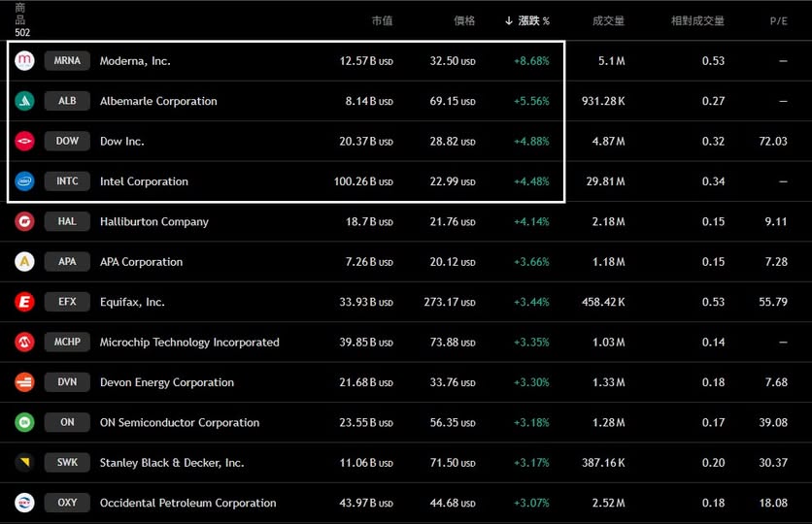812x524 pixels.
Task: Click the Occidental Petroleum logo icon
Action: click(24, 503)
